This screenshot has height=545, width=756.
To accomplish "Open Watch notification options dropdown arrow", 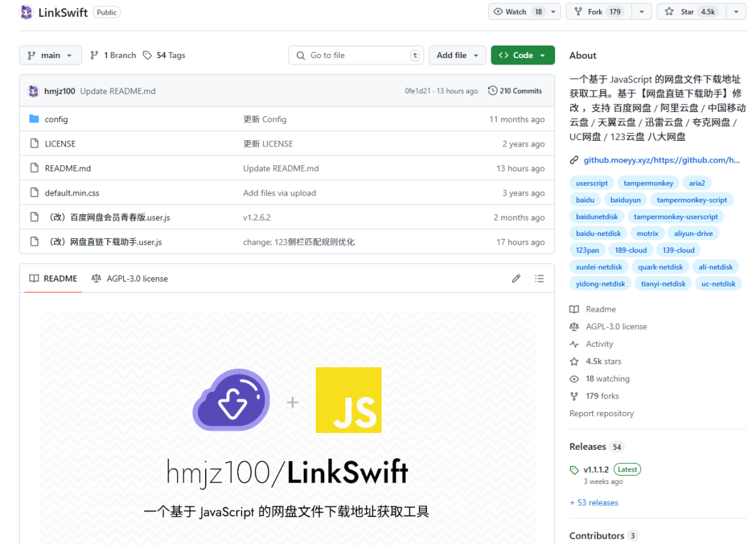I will coord(554,12).
